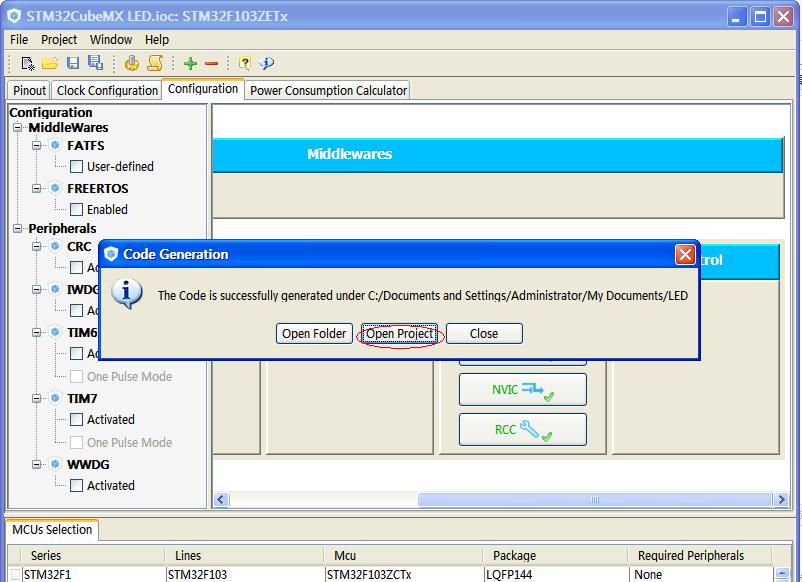
Task: Click the STM32F103ZCTx Mcu cell
Action: pos(404,574)
